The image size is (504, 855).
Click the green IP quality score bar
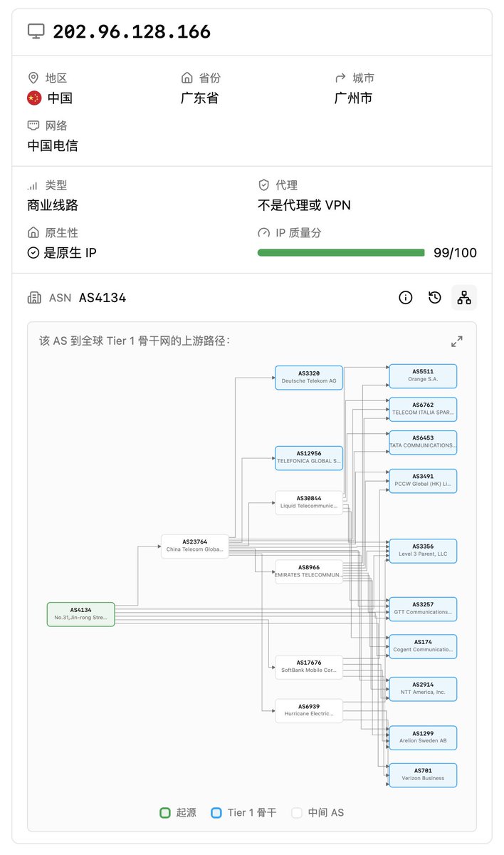click(341, 253)
